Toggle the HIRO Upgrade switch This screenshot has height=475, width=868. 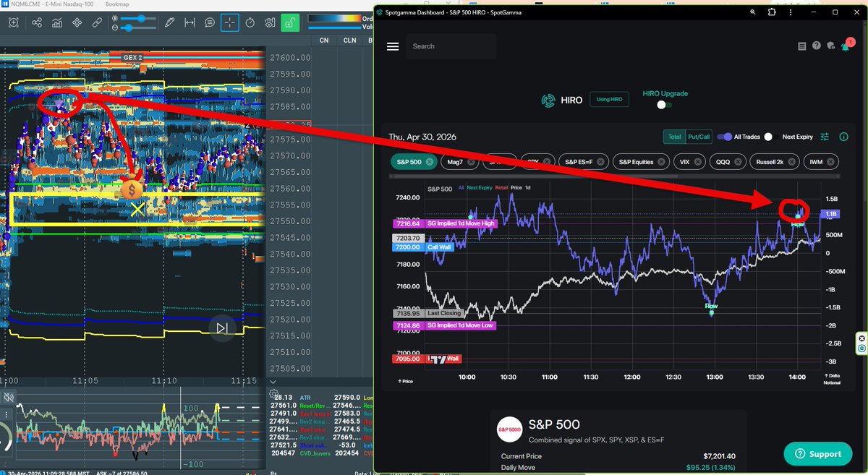coord(665,105)
